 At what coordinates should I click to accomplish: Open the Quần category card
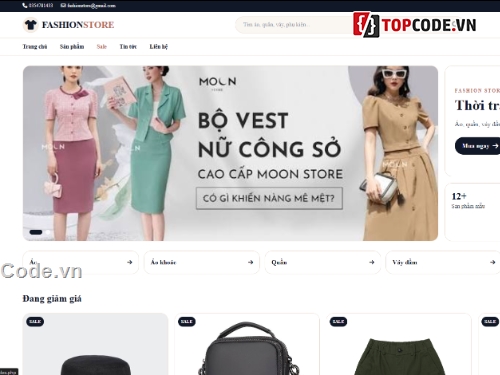(323, 262)
